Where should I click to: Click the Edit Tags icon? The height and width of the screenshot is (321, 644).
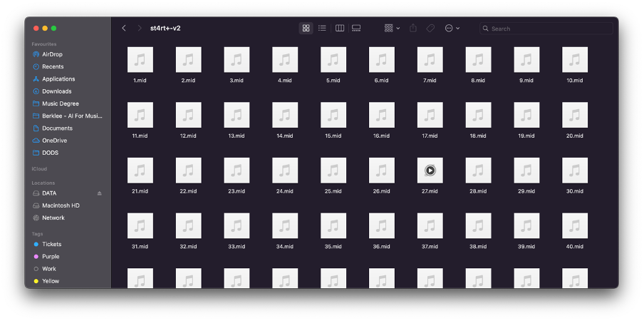coord(430,29)
